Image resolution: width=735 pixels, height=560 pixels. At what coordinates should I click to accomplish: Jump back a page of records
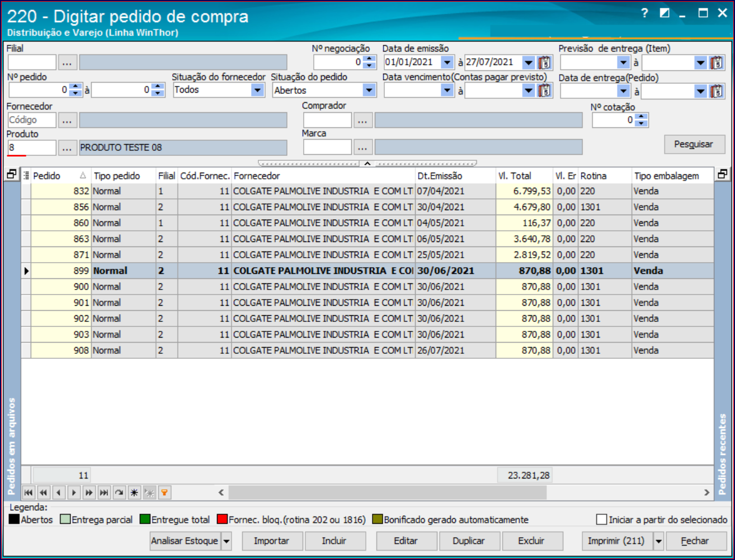click(43, 492)
